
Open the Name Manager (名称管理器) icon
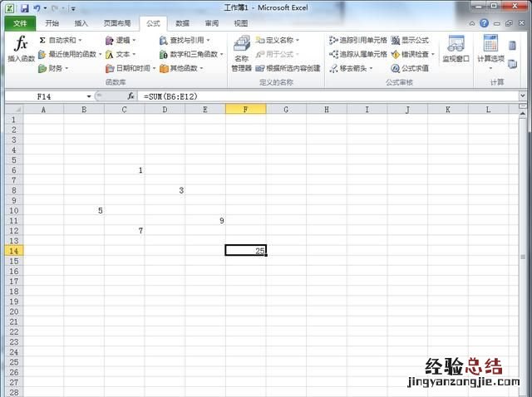tap(241, 52)
